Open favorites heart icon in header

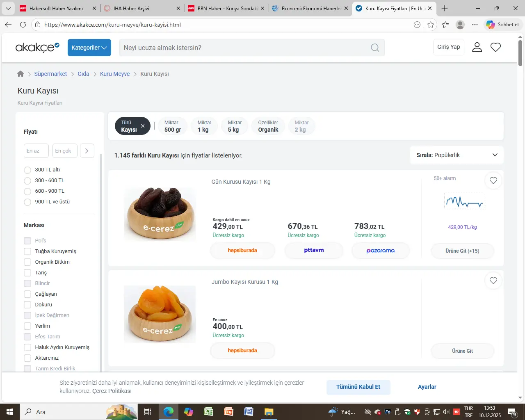[x=495, y=47]
